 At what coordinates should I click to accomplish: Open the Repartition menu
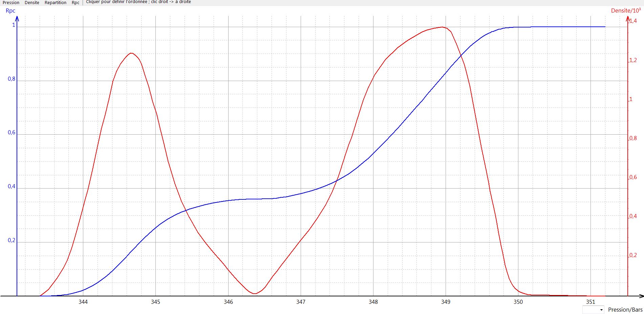pyautogui.click(x=56, y=2)
